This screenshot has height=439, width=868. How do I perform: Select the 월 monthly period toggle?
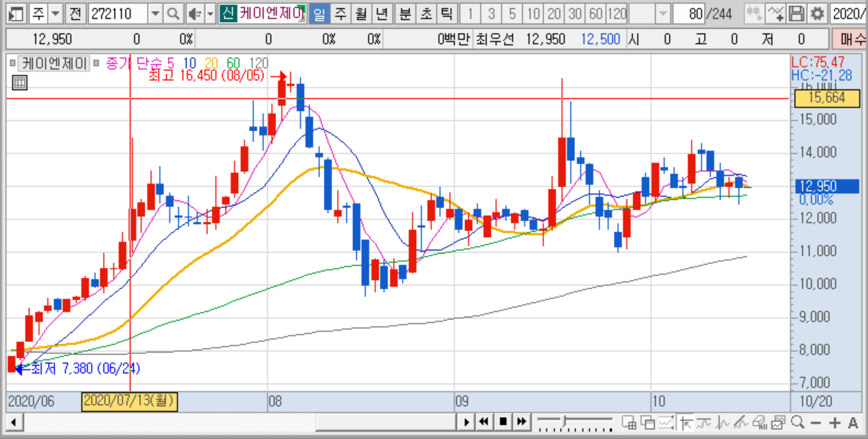pyautogui.click(x=361, y=14)
